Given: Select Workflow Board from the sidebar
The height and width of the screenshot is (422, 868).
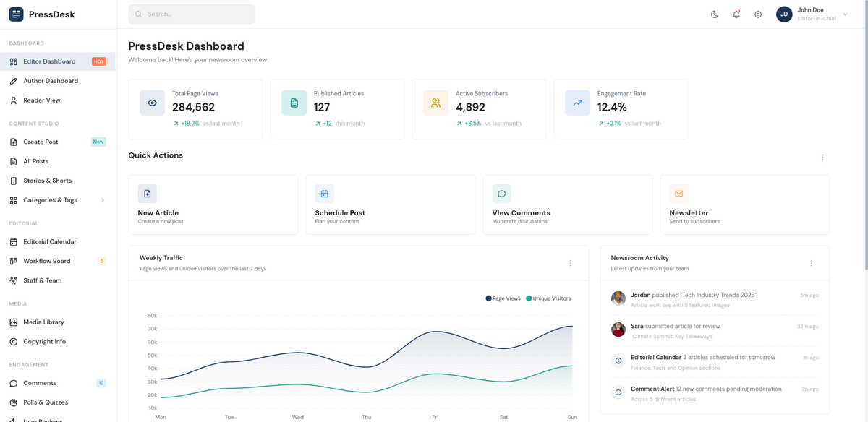Looking at the screenshot, I should [41, 260].
